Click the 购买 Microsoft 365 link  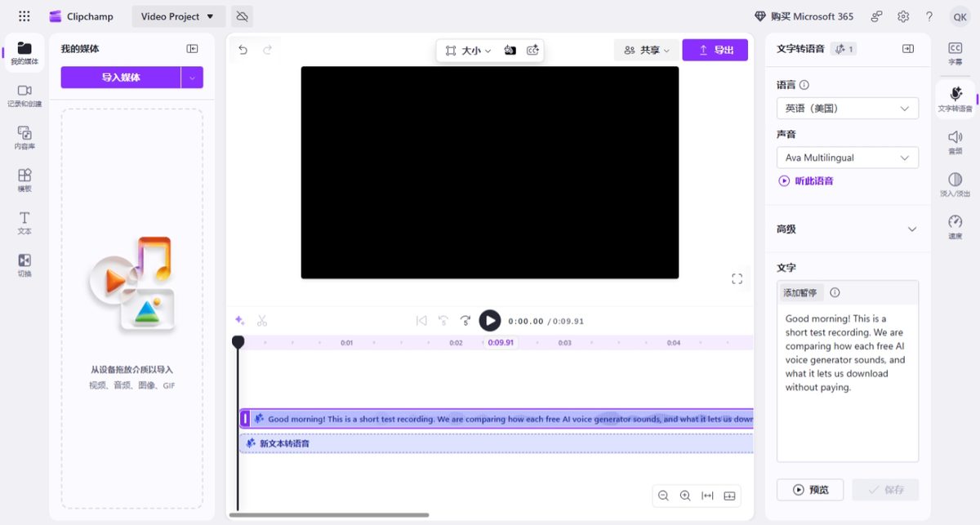point(804,16)
